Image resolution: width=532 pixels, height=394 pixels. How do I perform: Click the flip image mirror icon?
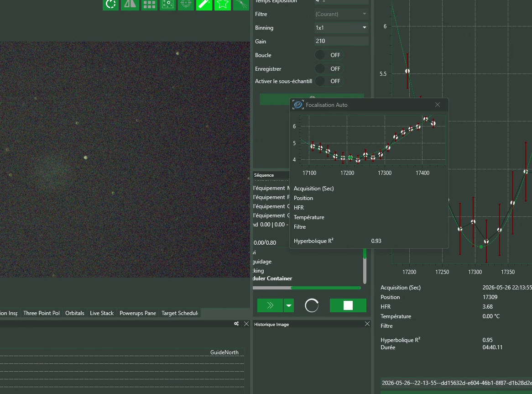130,5
